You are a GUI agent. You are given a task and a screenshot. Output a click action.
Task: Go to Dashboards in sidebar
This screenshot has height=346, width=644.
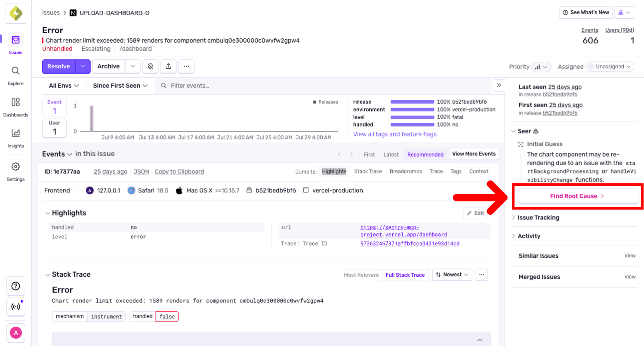15,107
